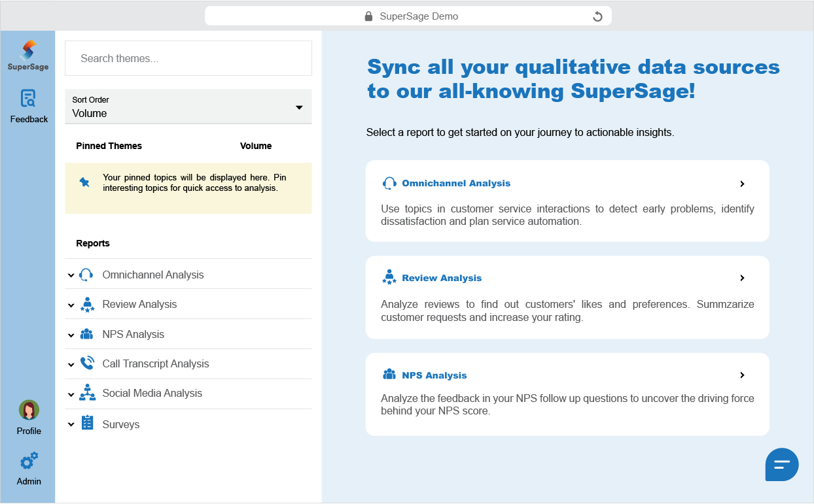Open the Admin gear settings
The width and height of the screenshot is (814, 504).
click(x=29, y=461)
